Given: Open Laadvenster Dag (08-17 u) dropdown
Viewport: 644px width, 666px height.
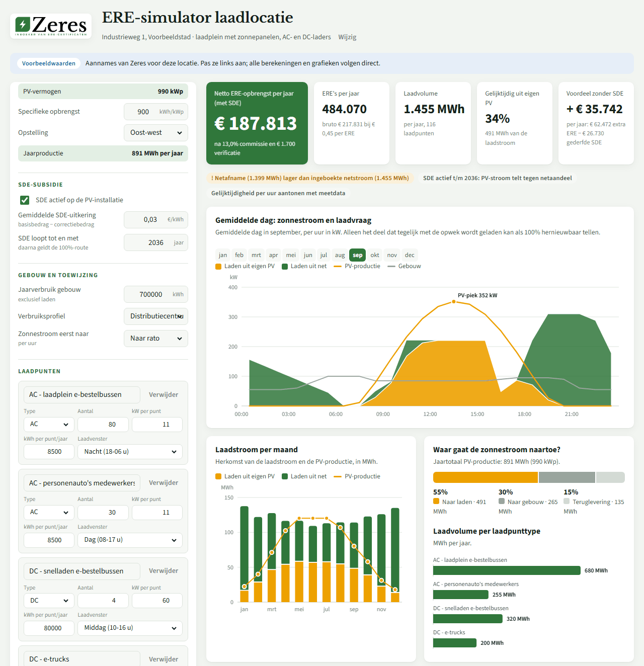Looking at the screenshot, I should (x=130, y=540).
